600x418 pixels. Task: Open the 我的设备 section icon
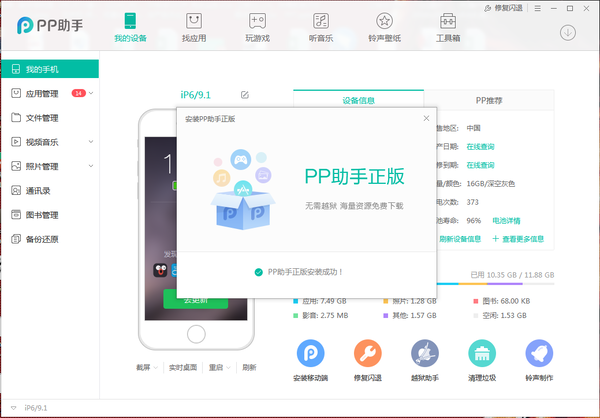point(130,21)
